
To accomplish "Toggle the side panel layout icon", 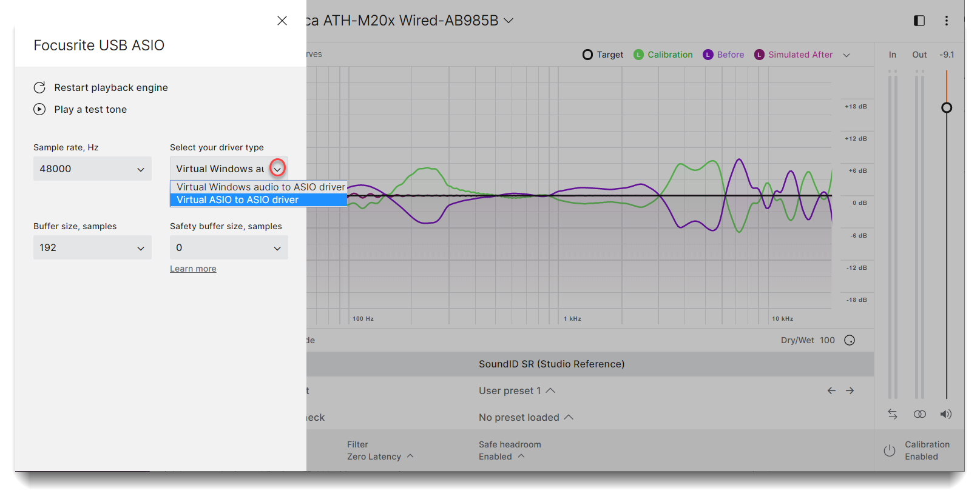I will point(919,21).
